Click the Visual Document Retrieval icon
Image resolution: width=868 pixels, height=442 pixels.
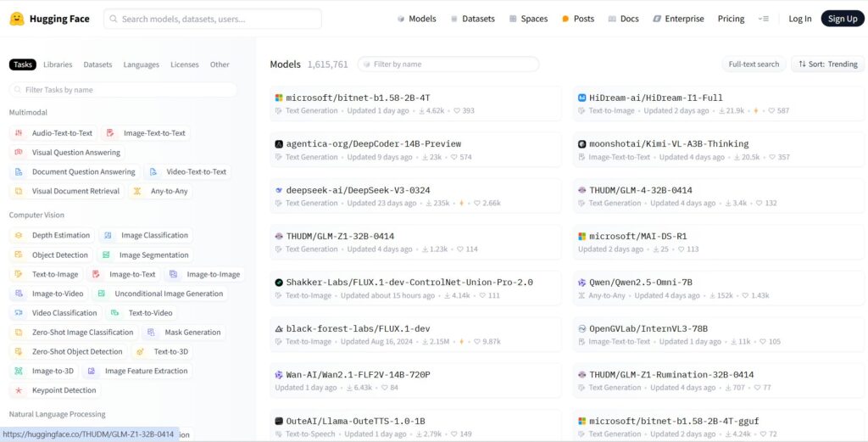pyautogui.click(x=19, y=191)
